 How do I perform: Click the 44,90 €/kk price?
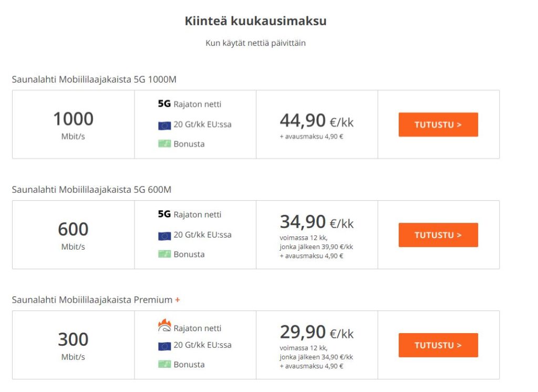[316, 121]
